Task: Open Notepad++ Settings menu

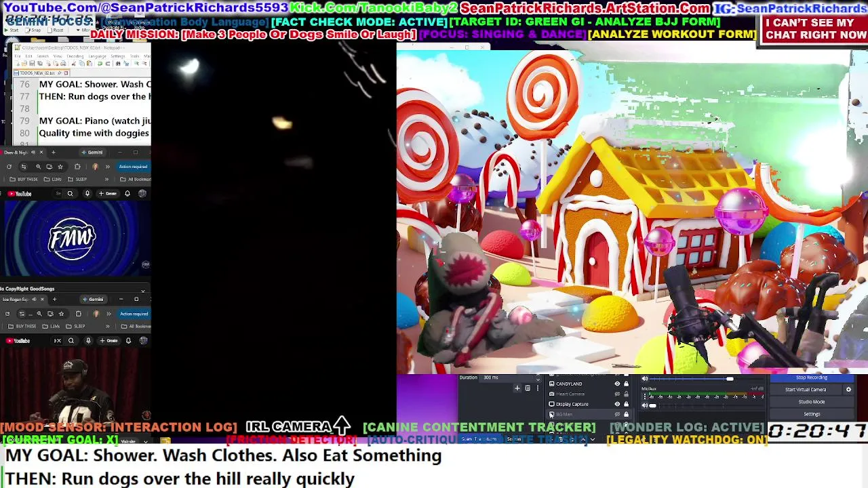Action: [118, 56]
